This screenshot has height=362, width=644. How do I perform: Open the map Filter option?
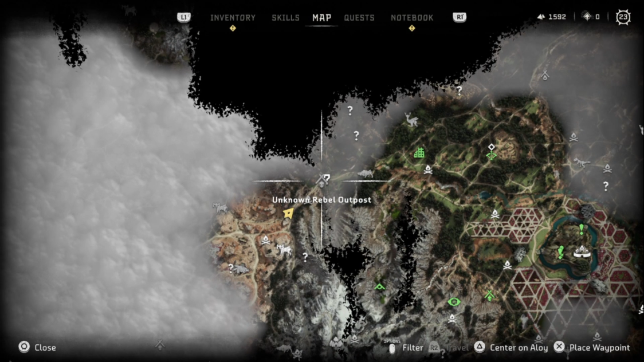click(413, 348)
